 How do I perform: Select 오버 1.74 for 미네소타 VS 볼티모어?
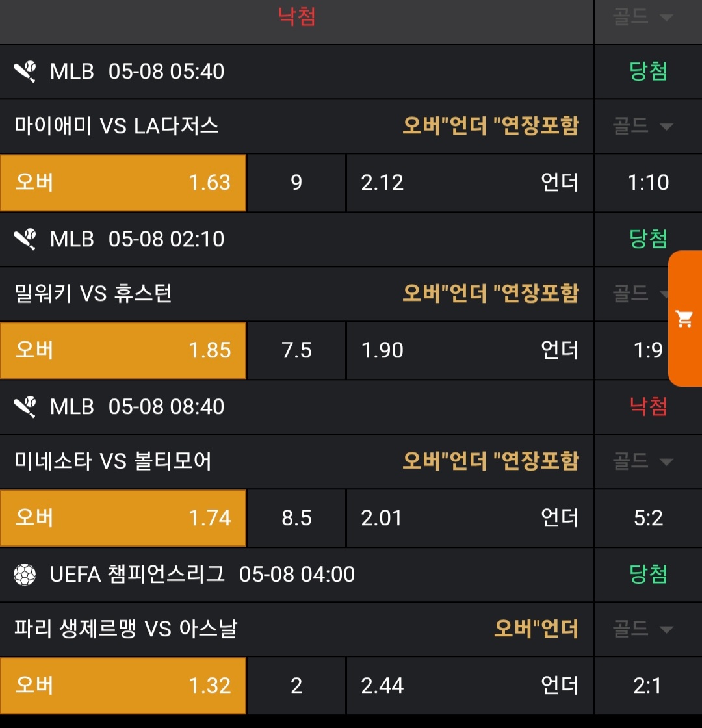123,518
